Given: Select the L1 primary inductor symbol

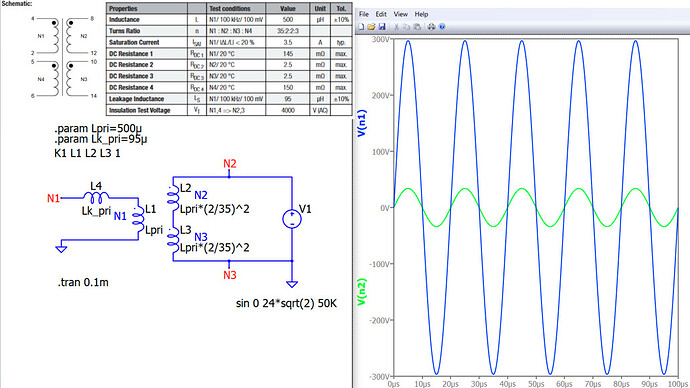Looking at the screenshot, I should point(138,220).
